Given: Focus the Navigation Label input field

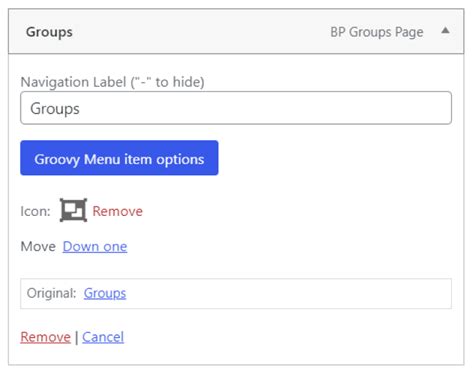Looking at the screenshot, I should click(236, 108).
